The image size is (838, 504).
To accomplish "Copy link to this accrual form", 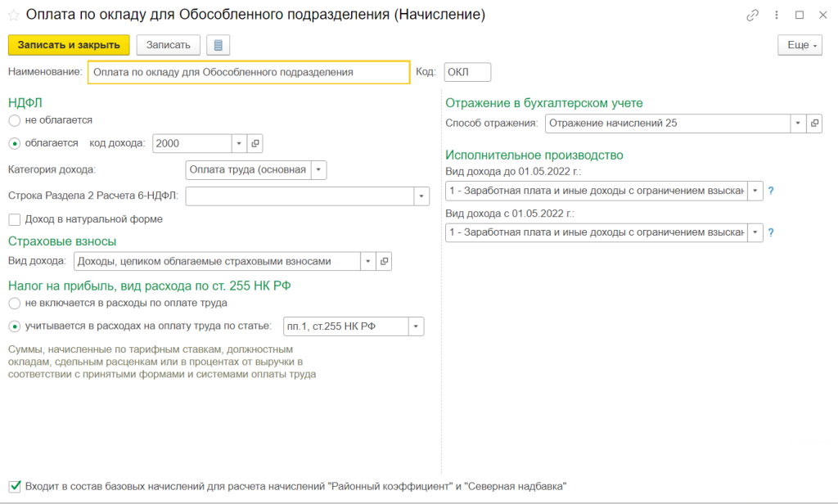I will pos(752,16).
